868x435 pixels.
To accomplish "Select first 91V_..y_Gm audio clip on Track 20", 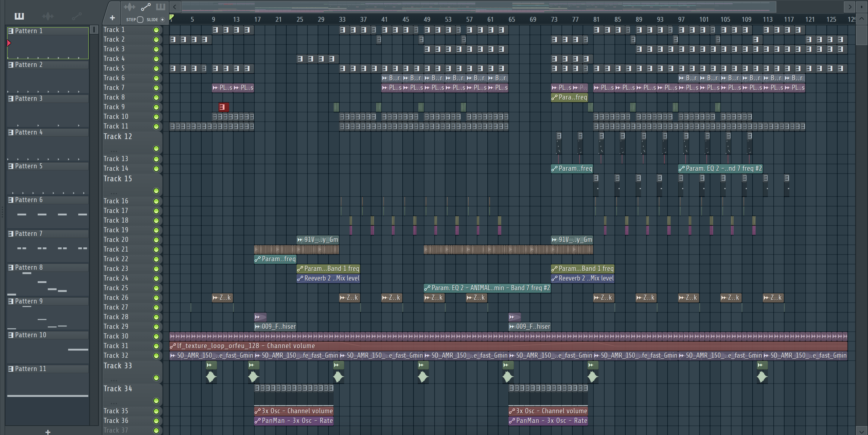I will [x=318, y=240].
